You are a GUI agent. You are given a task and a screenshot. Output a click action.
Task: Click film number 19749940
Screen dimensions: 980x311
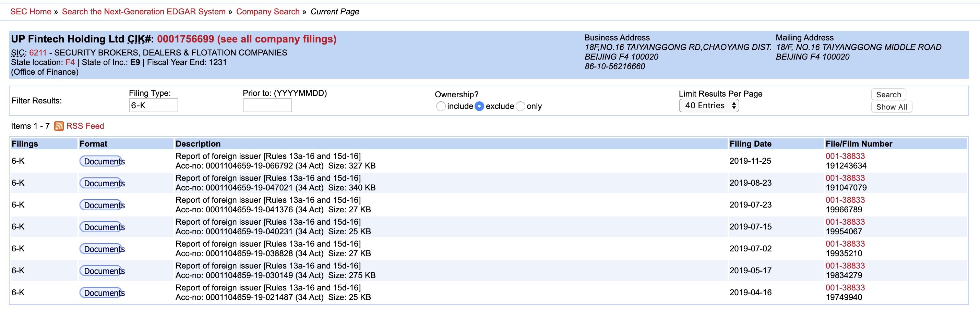coord(844,298)
